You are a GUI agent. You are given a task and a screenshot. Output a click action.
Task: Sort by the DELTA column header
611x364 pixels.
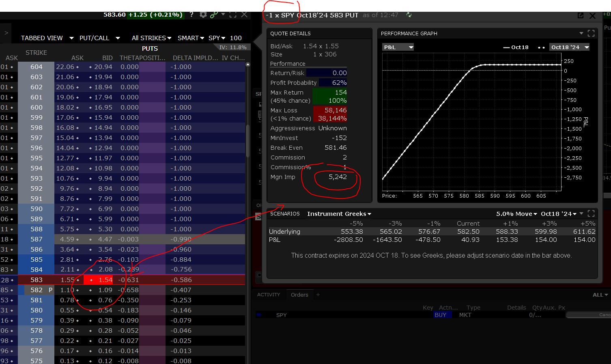coord(182,58)
